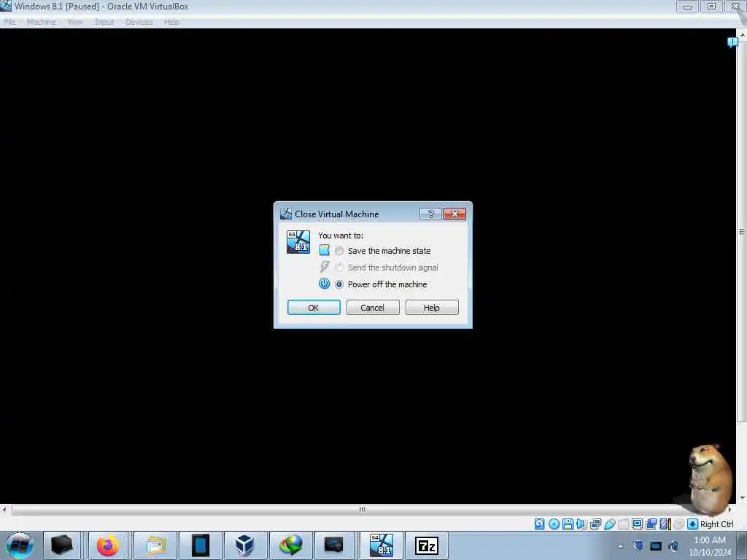
Task: Click the blue swirl tray icon
Action: pyautogui.click(x=673, y=546)
